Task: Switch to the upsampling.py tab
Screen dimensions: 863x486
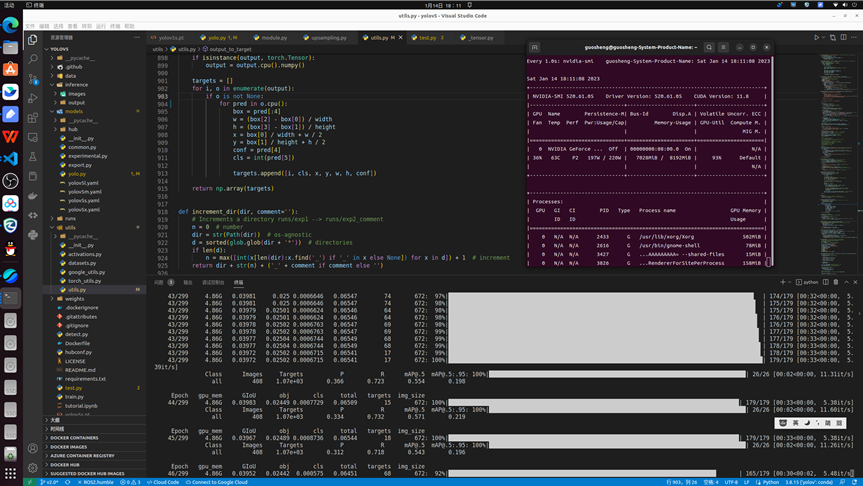Action: click(328, 38)
